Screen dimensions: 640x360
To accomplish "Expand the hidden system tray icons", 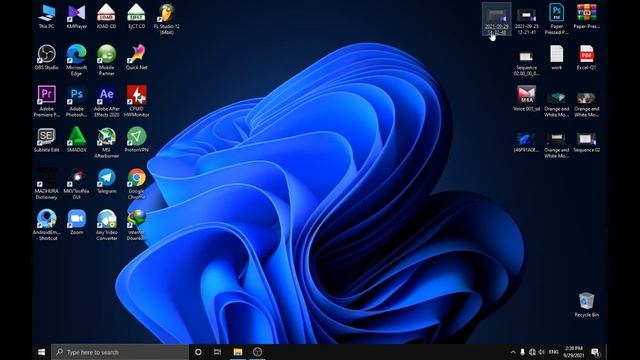I will pyautogui.click(x=513, y=352).
